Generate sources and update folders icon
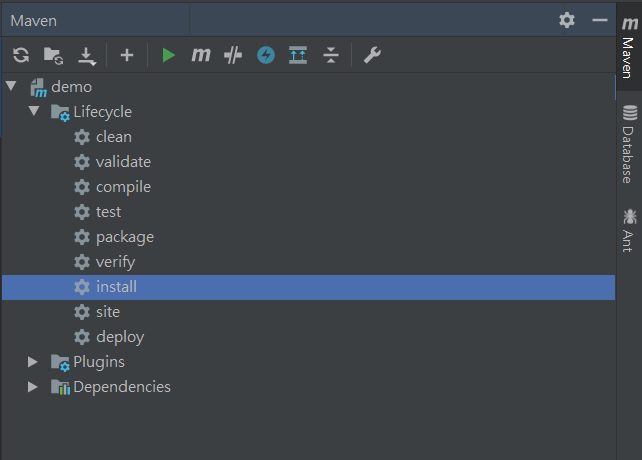The height and width of the screenshot is (460, 642). 53,55
